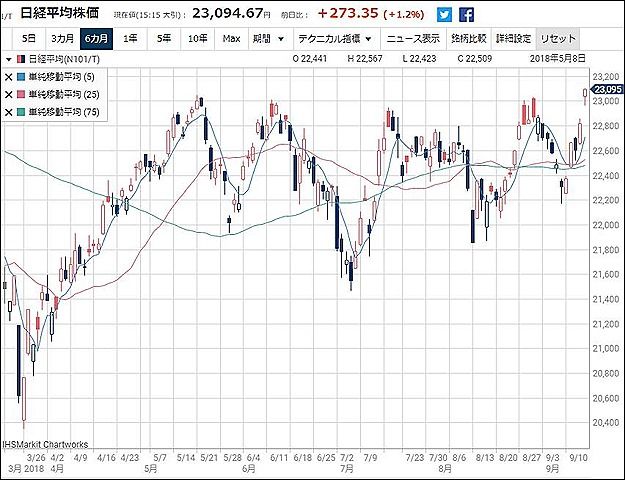Share chart via Facebook icon

(466, 15)
